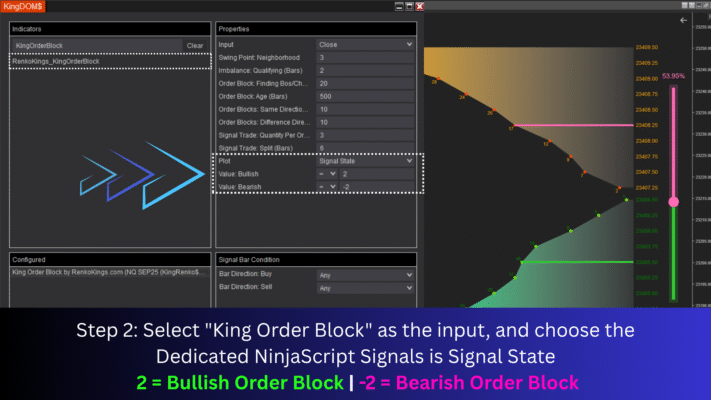Expand Bar Direction: Buy dropdown
711x400 pixels.
(365, 274)
